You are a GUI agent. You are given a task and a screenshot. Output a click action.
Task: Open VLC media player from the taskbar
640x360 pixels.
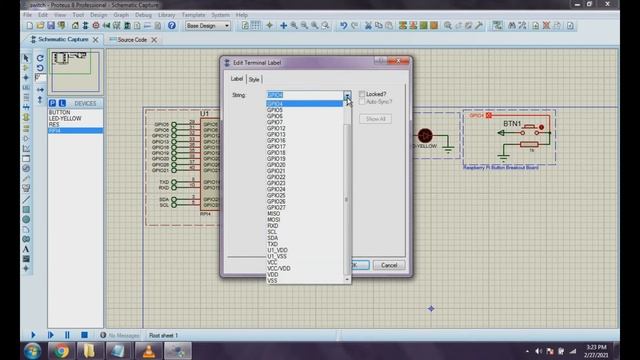[x=149, y=351]
